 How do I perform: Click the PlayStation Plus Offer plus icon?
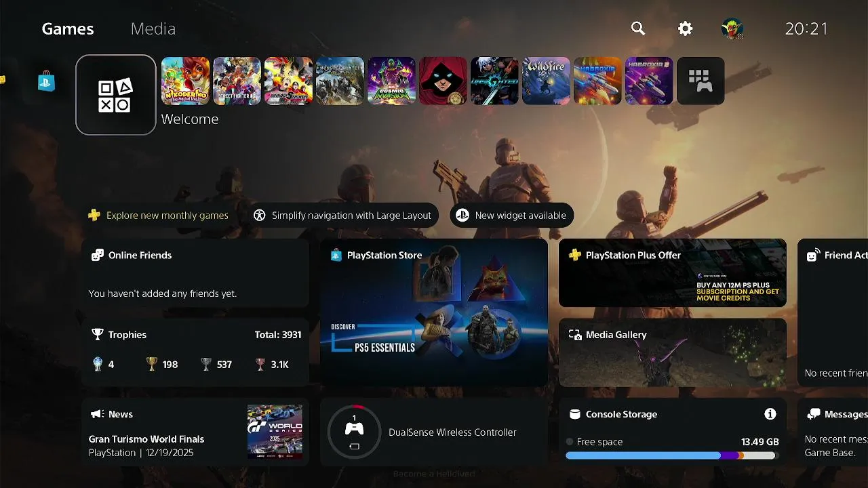tap(575, 256)
